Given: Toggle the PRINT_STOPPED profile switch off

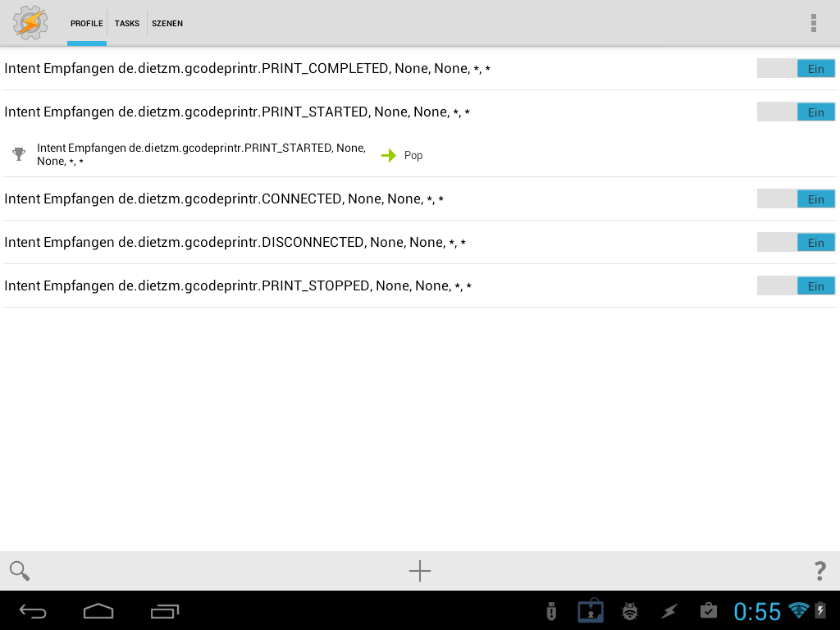Looking at the screenshot, I should (796, 285).
